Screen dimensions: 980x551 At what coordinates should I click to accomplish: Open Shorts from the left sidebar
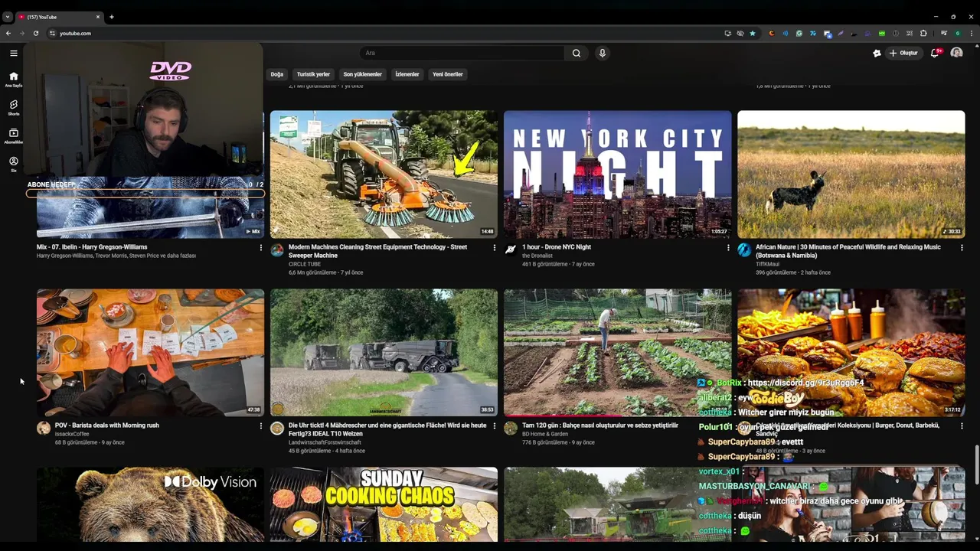[13, 107]
